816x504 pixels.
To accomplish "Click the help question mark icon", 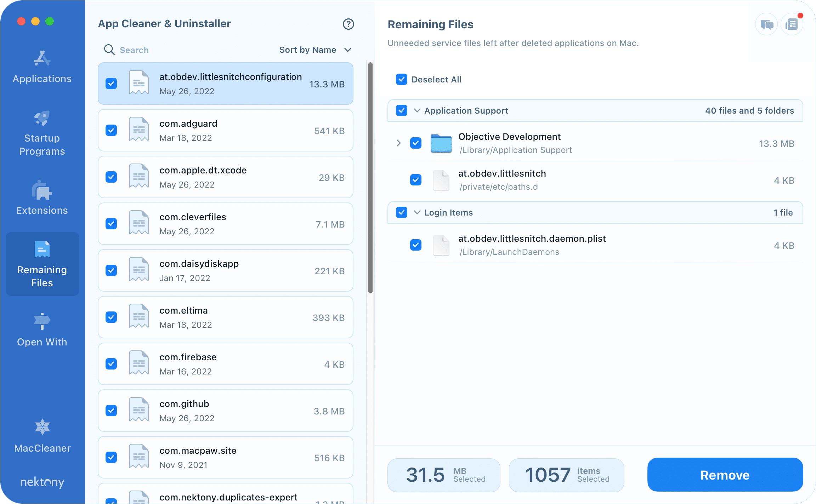I will (348, 24).
